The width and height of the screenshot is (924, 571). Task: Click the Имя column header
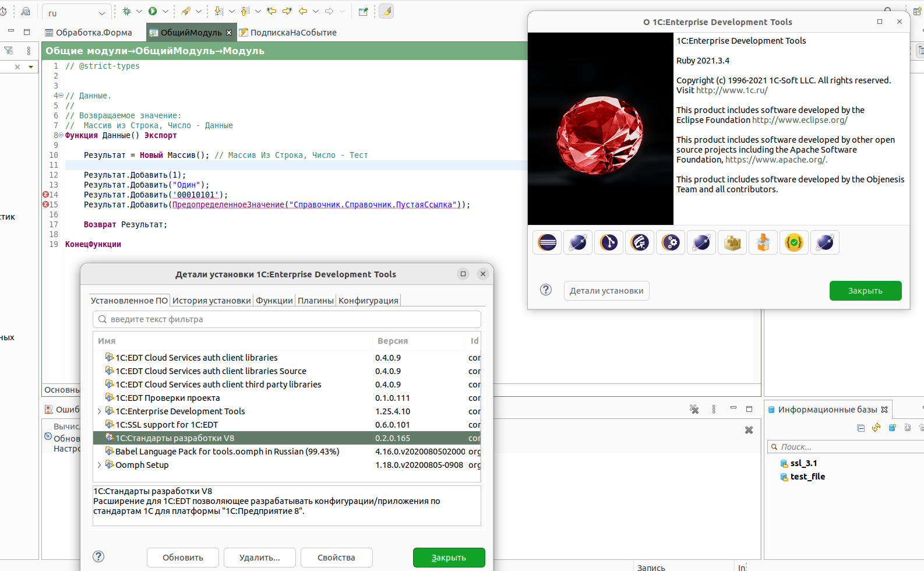pyautogui.click(x=232, y=341)
